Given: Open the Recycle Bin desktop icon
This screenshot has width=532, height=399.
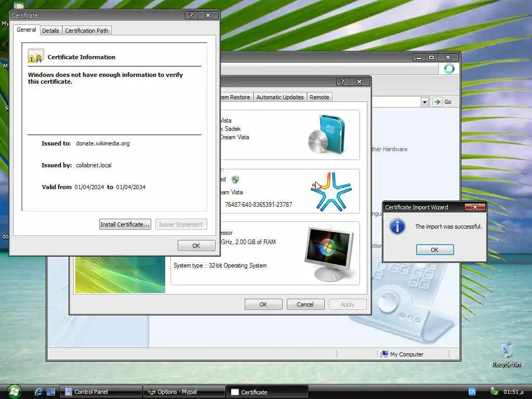Looking at the screenshot, I should click(506, 355).
